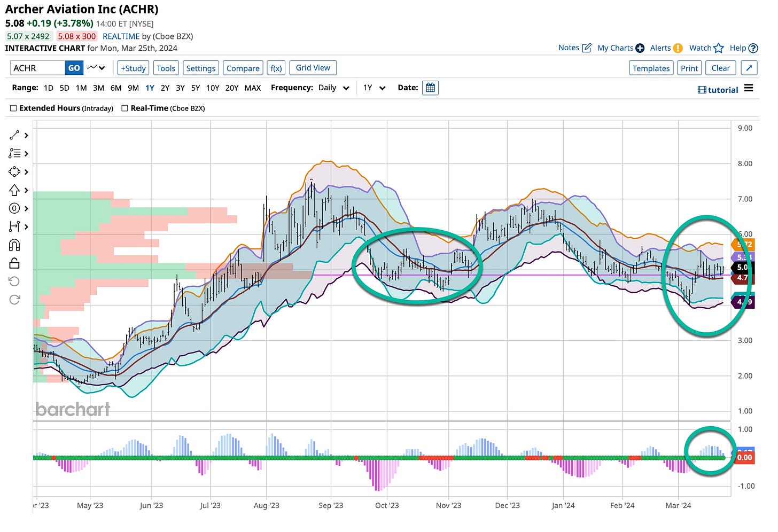Screen dimensions: 778x532
Task: Click the Alerts exclamation icon
Action: click(x=678, y=48)
